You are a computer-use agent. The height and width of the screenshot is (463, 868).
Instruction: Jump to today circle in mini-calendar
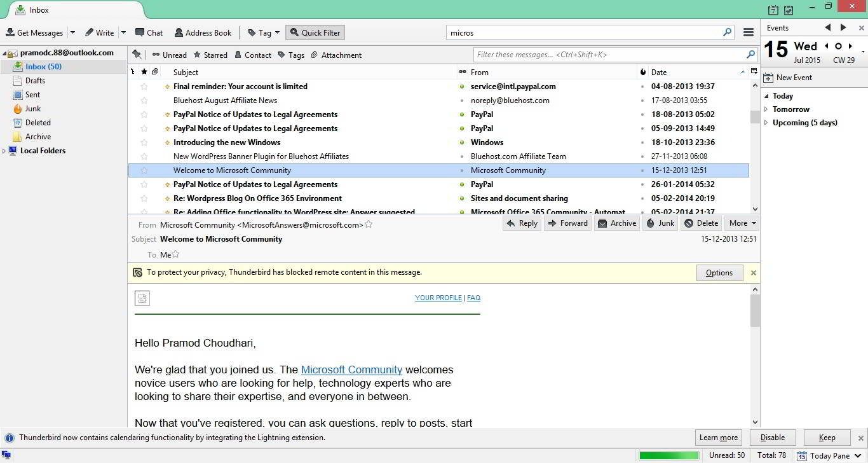pos(838,46)
